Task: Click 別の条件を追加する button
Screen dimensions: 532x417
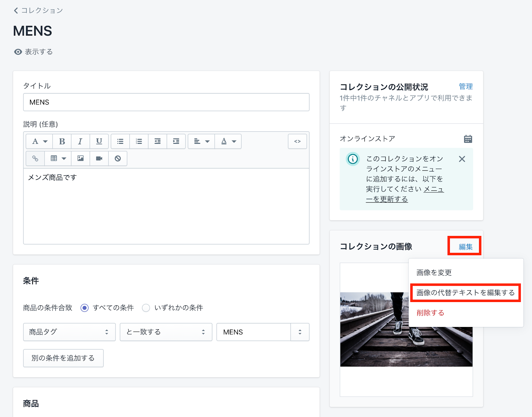Action: point(63,358)
